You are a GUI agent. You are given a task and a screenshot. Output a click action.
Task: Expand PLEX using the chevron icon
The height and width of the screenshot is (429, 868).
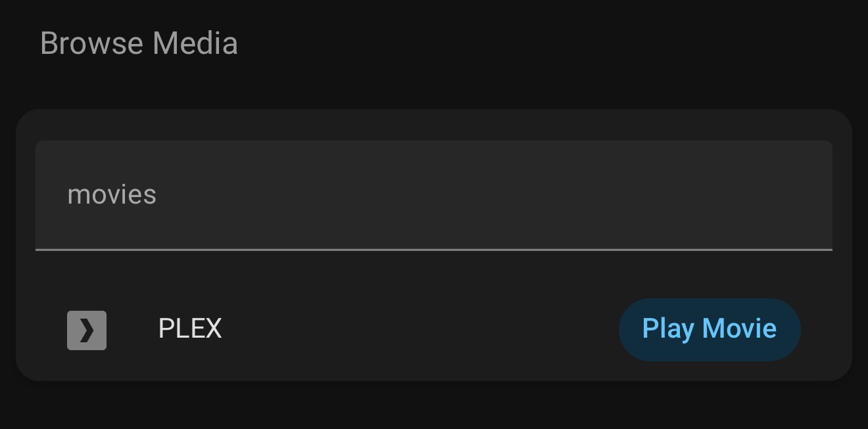click(x=87, y=330)
